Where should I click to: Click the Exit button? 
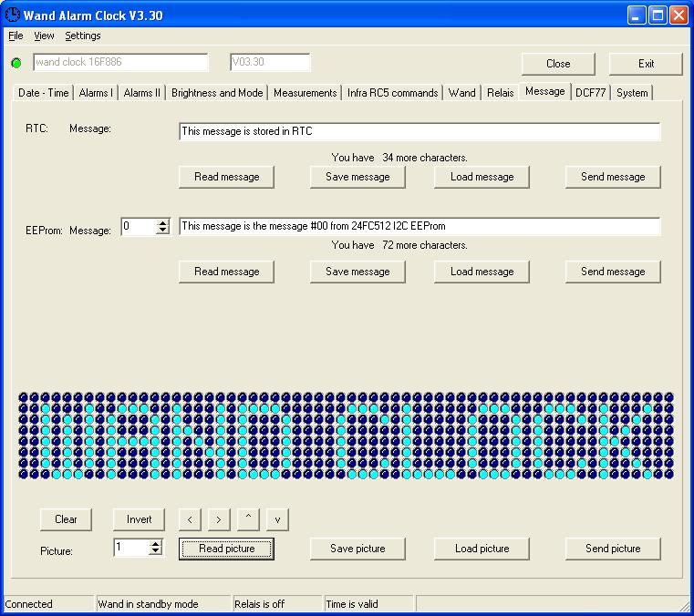(646, 64)
